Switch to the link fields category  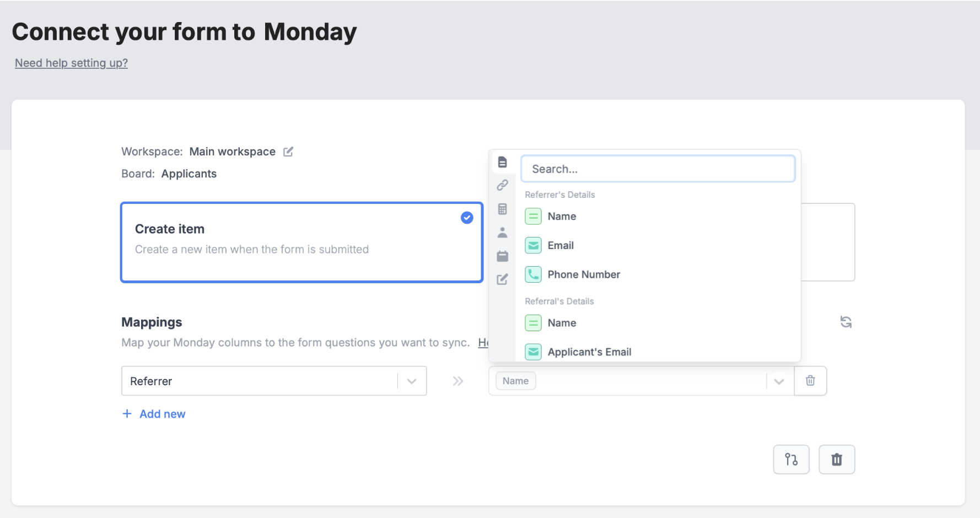[x=503, y=185]
